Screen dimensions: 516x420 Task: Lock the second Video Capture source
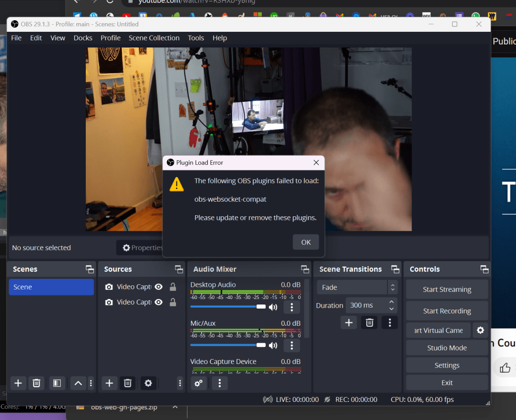(x=173, y=302)
